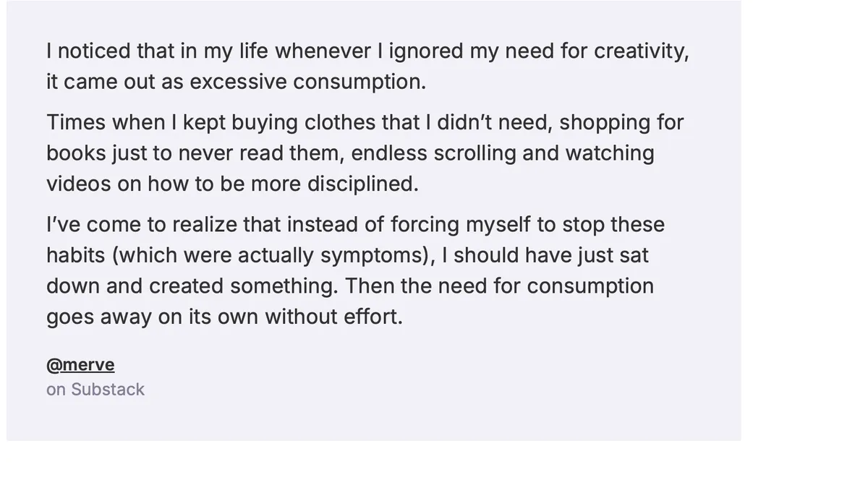Click the paragraph starting "Times when I kept"
Image resolution: width=868 pixels, height=485 pixels.
pos(365,153)
